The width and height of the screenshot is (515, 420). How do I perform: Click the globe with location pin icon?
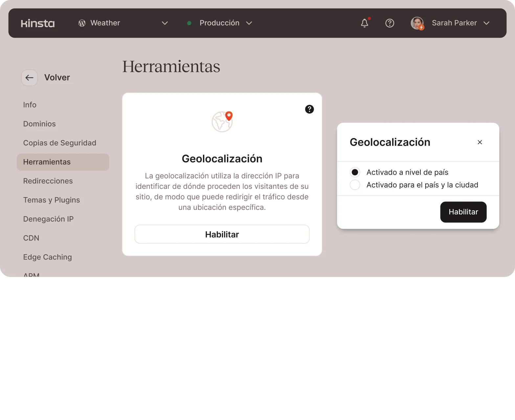click(222, 122)
